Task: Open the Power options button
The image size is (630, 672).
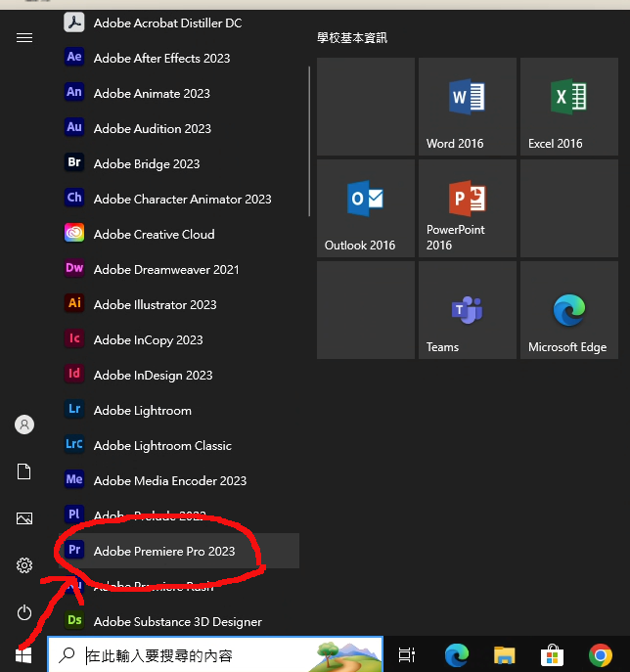Action: tap(24, 612)
